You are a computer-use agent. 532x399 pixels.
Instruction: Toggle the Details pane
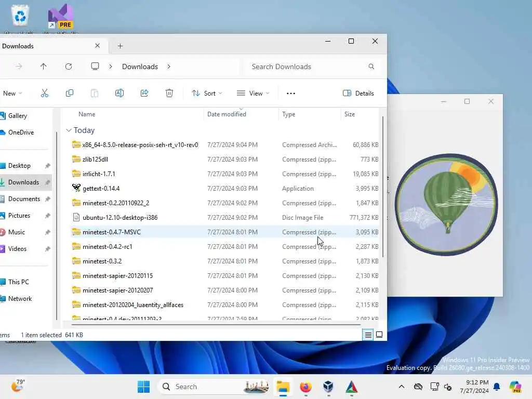358,94
